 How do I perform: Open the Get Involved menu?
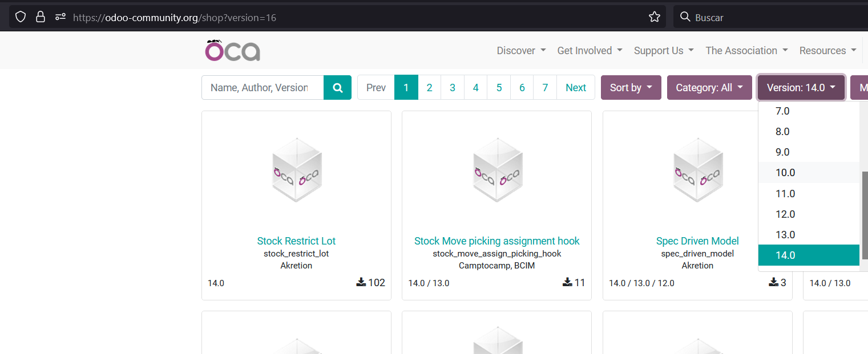(590, 51)
